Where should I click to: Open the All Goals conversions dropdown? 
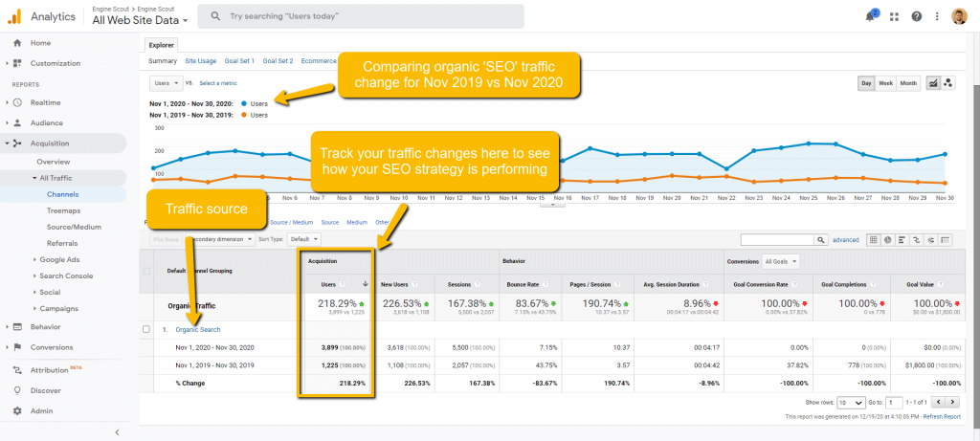pyautogui.click(x=781, y=260)
